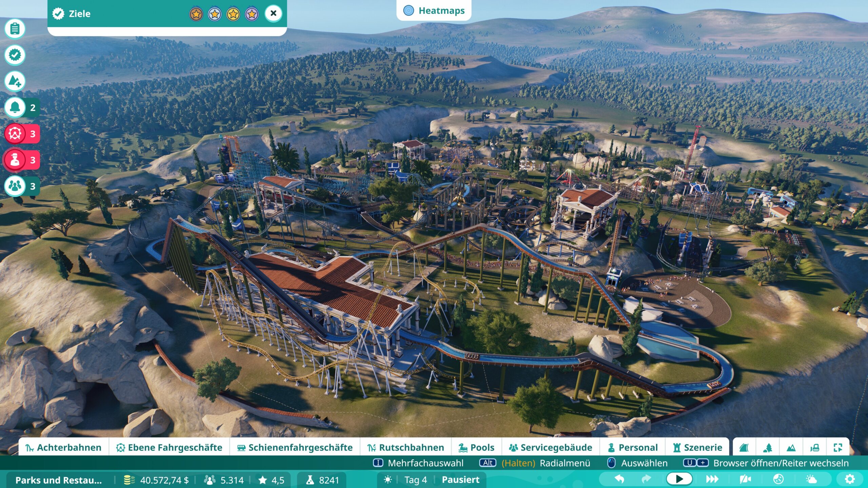
Task: Open guest alerts group icon
Action: point(15,186)
